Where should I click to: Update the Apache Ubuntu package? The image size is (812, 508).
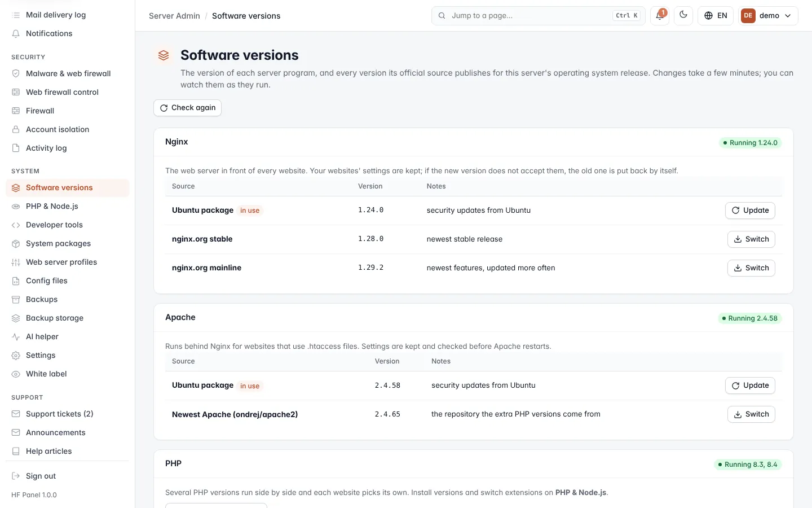750,386
